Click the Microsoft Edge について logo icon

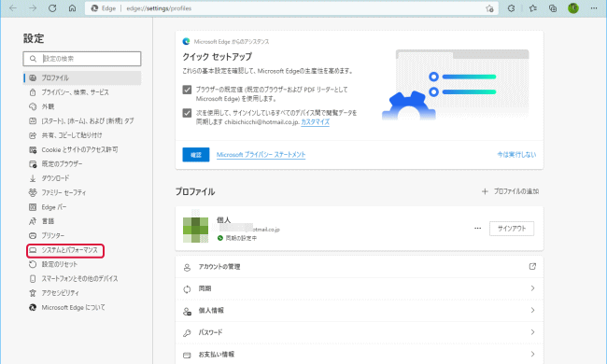(x=33, y=307)
